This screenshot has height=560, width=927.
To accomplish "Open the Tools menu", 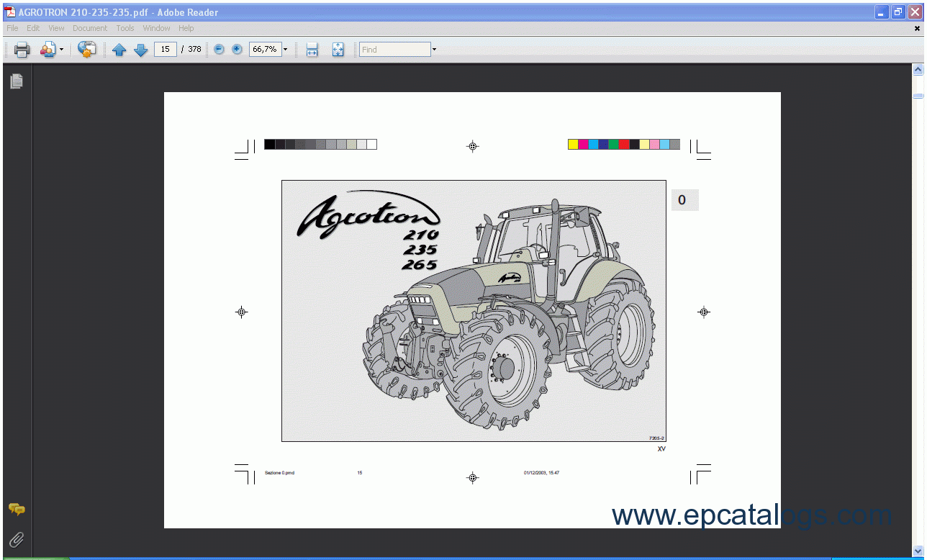I will [125, 28].
